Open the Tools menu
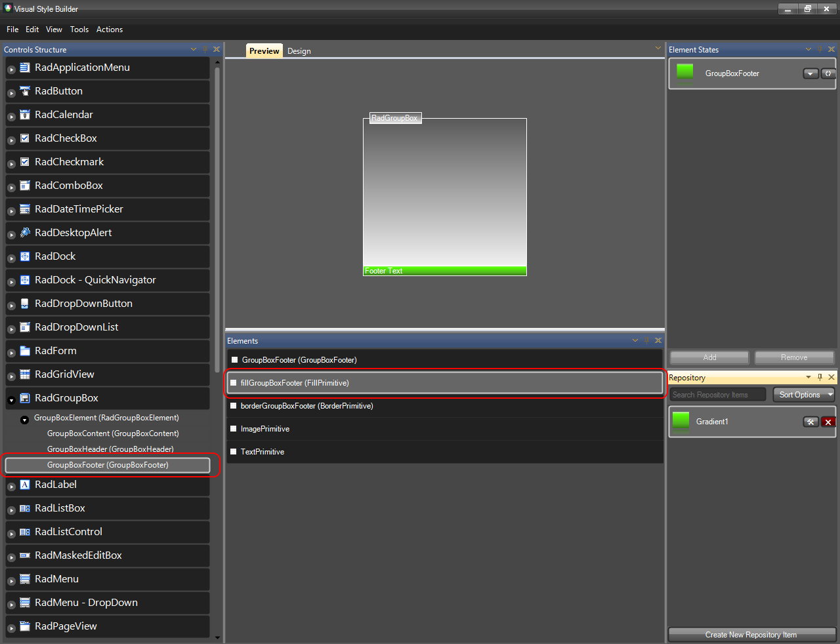This screenshot has width=840, height=644. click(79, 30)
